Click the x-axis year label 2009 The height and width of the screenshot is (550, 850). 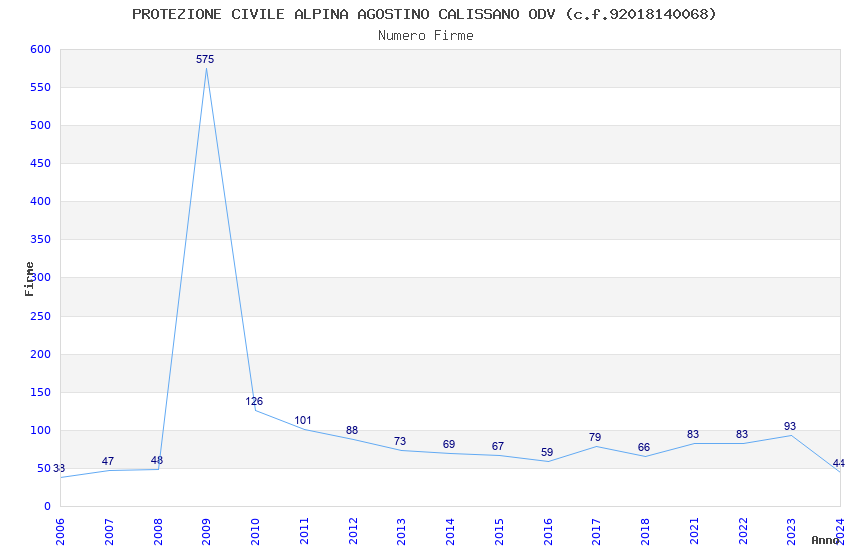pos(206,531)
